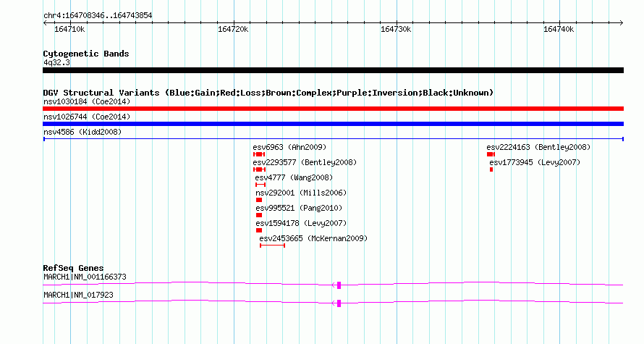
Task: Open variant esv1594178 (Levy2007) label
Action: click(x=301, y=223)
